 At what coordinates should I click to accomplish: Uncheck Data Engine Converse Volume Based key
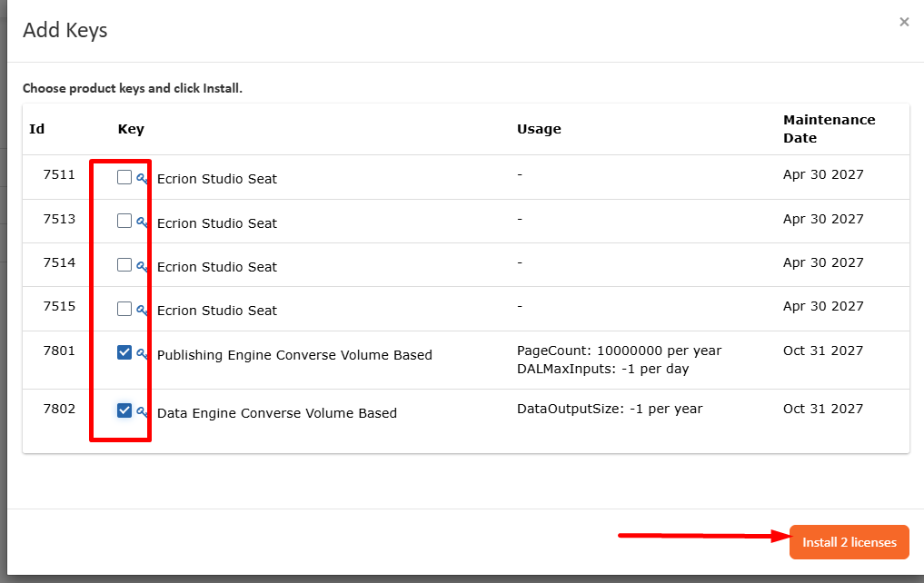pos(124,410)
